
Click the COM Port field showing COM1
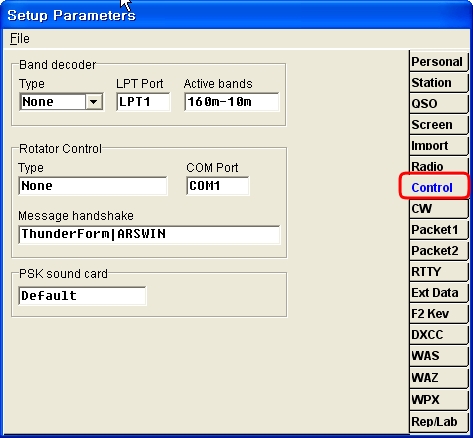[x=218, y=186]
